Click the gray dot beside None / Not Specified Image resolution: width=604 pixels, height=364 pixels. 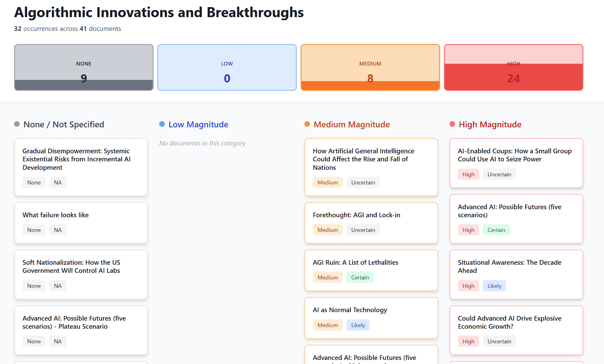click(17, 124)
